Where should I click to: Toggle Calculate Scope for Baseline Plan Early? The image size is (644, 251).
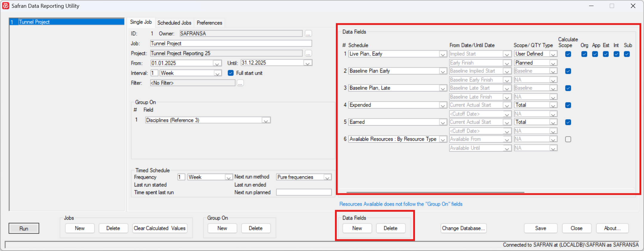click(x=568, y=71)
